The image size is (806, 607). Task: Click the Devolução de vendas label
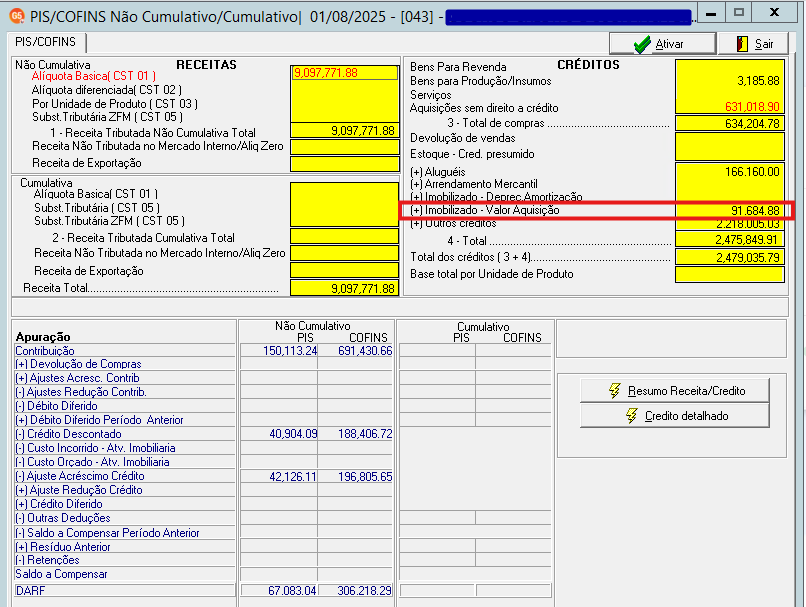click(x=462, y=138)
